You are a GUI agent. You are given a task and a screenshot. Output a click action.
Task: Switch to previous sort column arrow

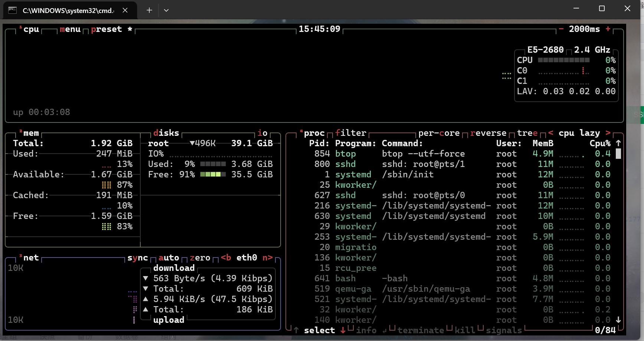tap(551, 133)
